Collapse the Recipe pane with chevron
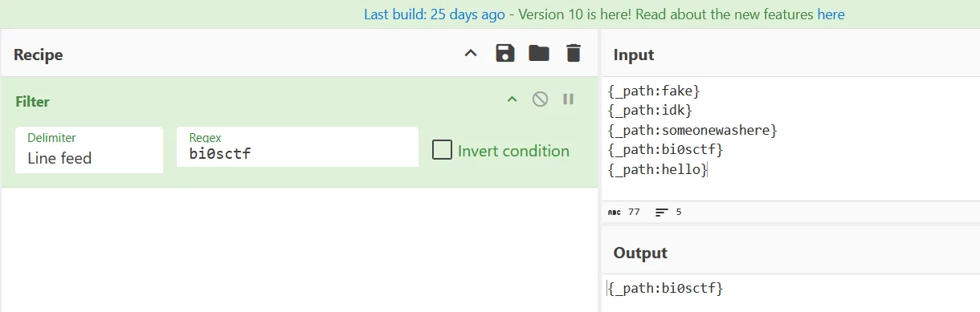The width and height of the screenshot is (980, 312). (x=472, y=54)
